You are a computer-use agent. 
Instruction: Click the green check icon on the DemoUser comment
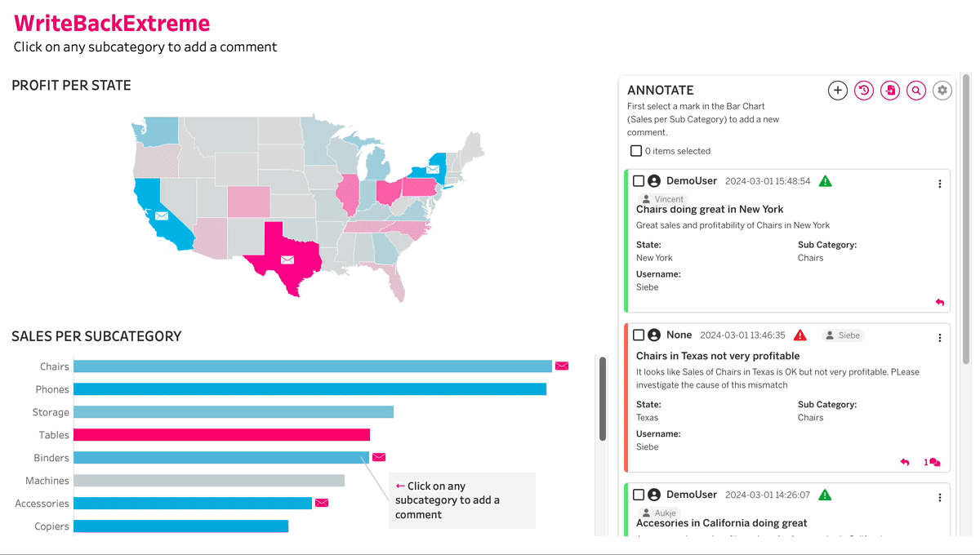coord(825,180)
